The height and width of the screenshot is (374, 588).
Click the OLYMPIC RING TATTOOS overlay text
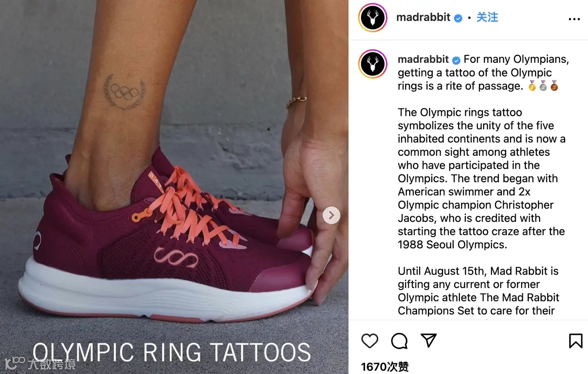coord(172,352)
